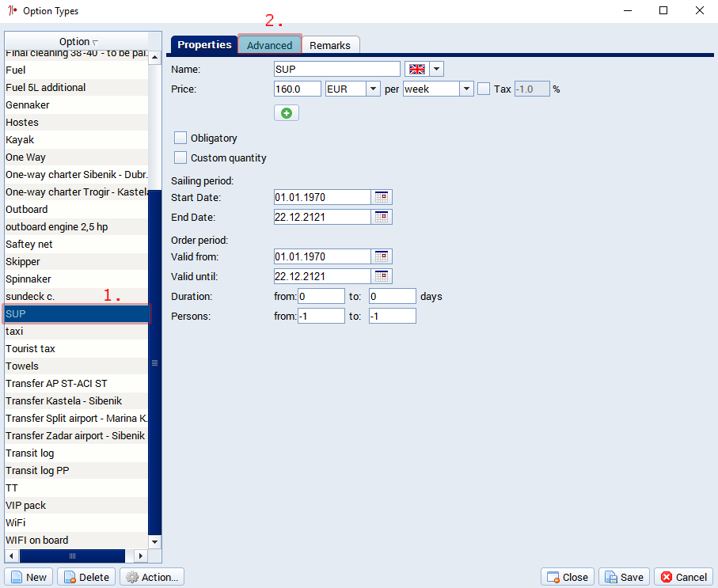
Task: Click the vertical scrollbar thumb
Action: coord(155,362)
